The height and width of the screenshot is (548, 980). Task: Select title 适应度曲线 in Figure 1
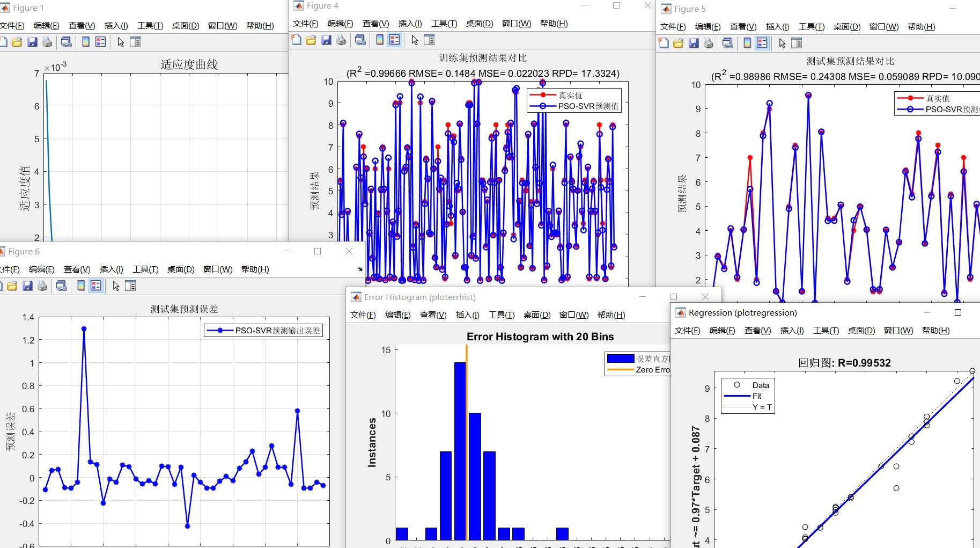189,64
